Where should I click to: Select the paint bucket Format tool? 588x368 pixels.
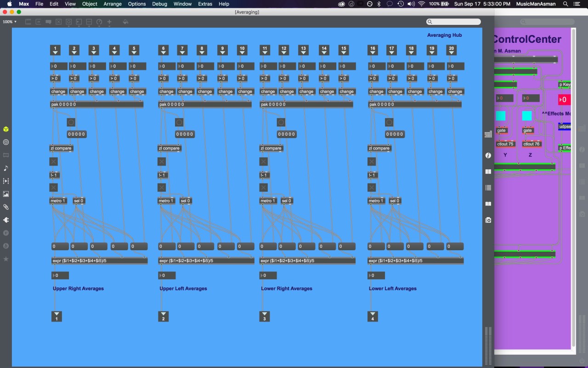coord(125,22)
